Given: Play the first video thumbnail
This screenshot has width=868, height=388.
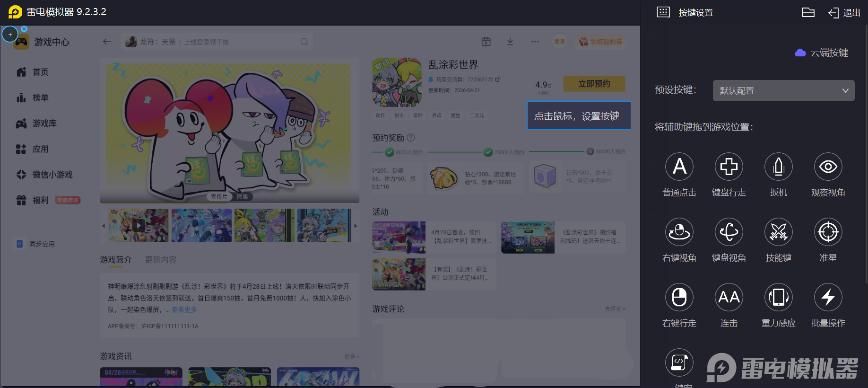Looking at the screenshot, I should (x=139, y=226).
